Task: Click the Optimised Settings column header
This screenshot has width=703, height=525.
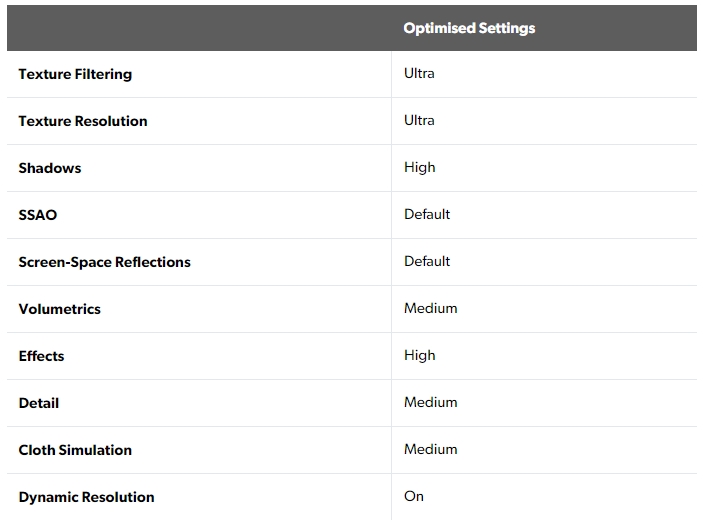Action: [469, 28]
